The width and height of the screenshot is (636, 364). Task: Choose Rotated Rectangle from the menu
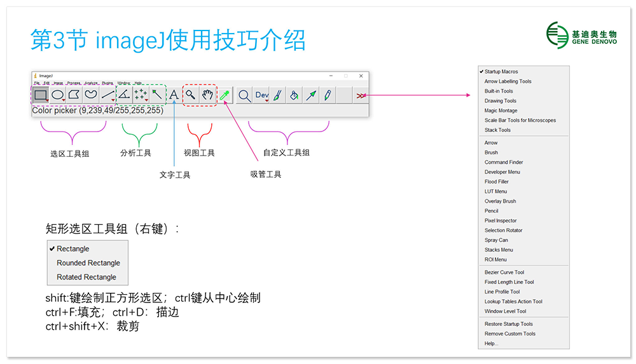[x=86, y=277]
